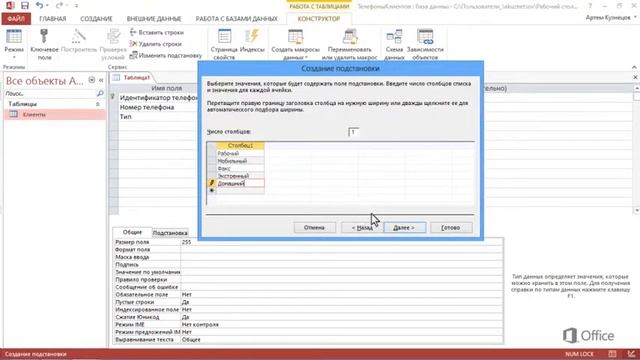Viewport: 640px width, 360px height.
Task: Click the Рабочий value cell
Action: [240, 153]
